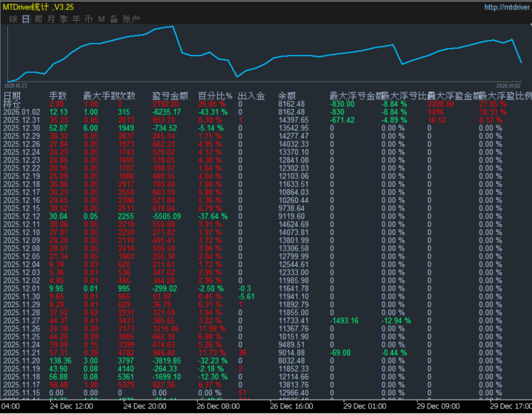Click the 12333.00 balance value
The width and height of the screenshot is (532, 414).
pyautogui.click(x=294, y=273)
